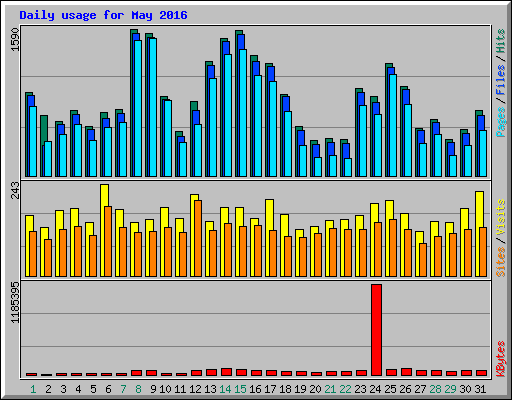Viewport: 512px width, 400px height.
Task: Click day label 24 on the axis
Action: coord(375,389)
